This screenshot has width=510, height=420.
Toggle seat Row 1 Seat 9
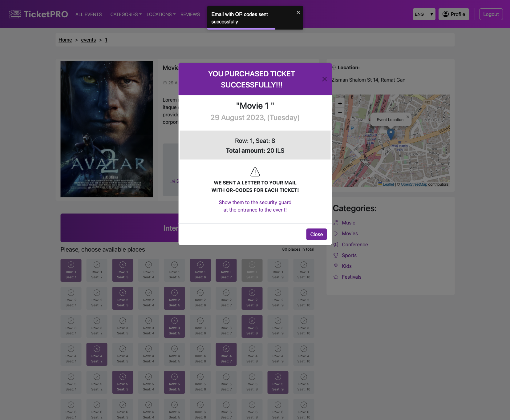tap(278, 270)
